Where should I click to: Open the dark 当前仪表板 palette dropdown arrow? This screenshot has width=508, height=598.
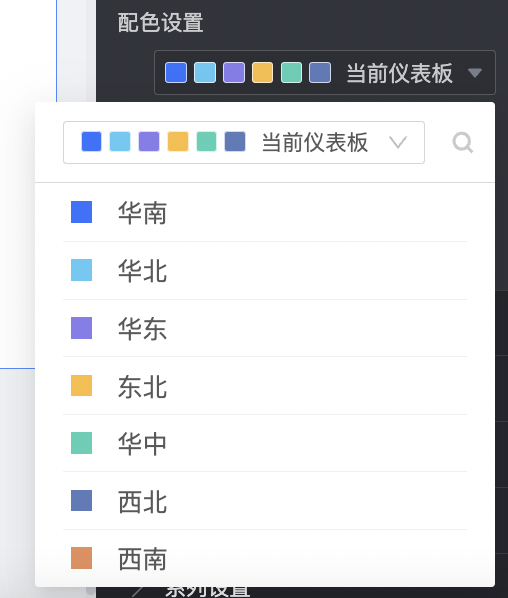(x=475, y=72)
